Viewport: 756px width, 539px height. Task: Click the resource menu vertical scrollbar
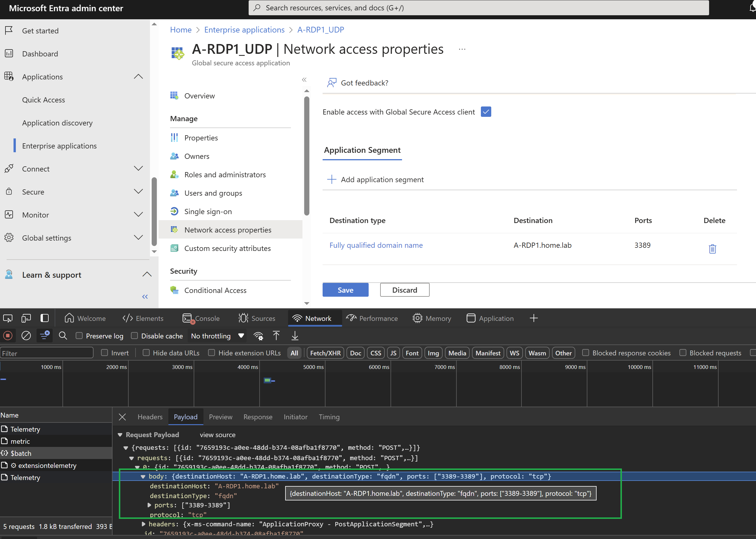coord(307,156)
